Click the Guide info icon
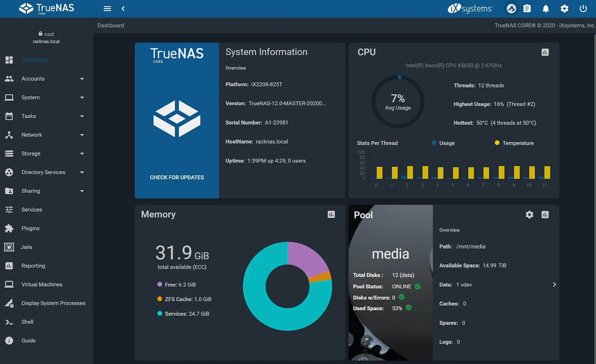 pyautogui.click(x=9, y=341)
